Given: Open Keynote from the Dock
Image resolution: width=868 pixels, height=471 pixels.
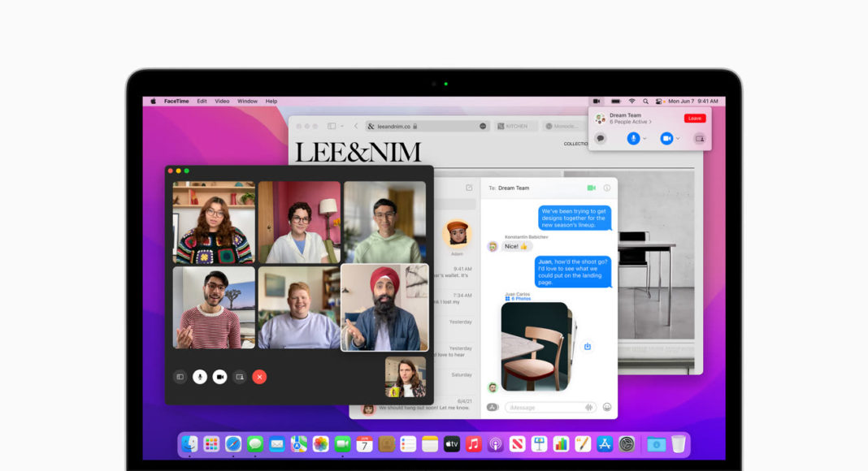Looking at the screenshot, I should pyautogui.click(x=539, y=444).
